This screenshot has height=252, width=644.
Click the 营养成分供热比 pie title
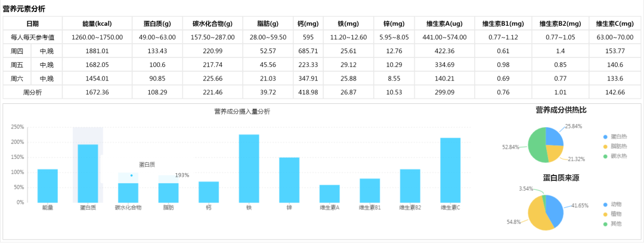pos(561,110)
